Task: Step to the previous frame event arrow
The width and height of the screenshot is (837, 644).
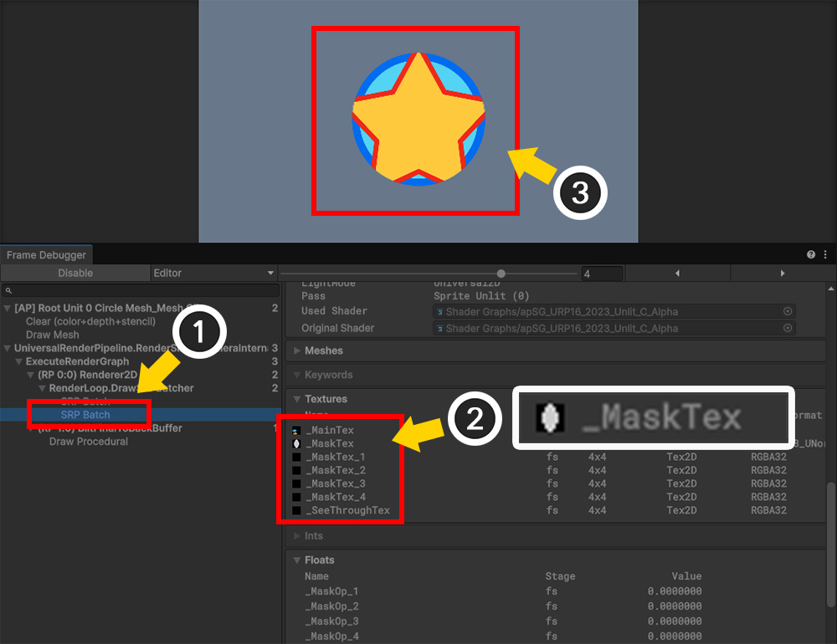Action: tap(677, 273)
